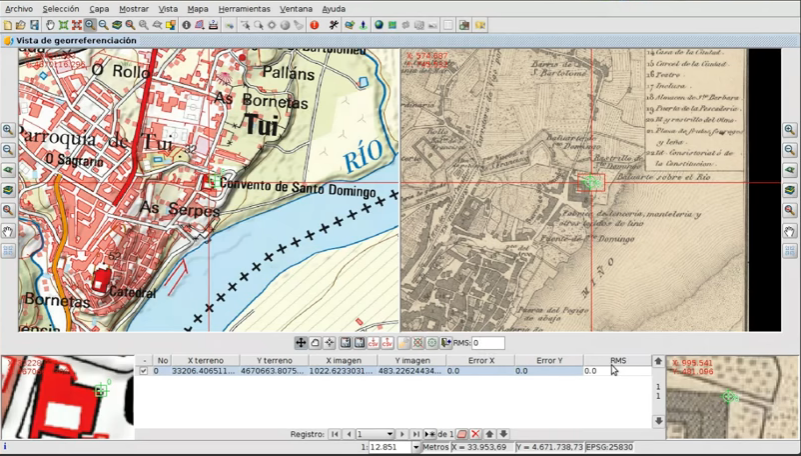Open the Capa menu

pyautogui.click(x=99, y=8)
